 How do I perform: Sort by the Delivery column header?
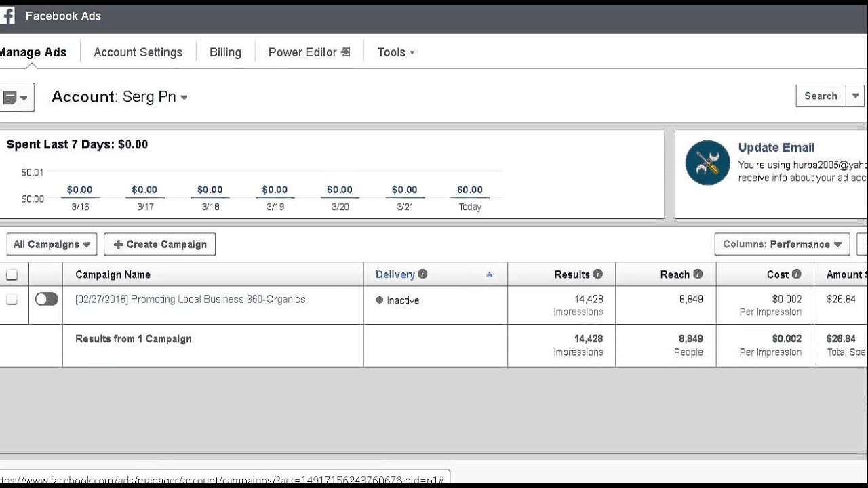[395, 274]
